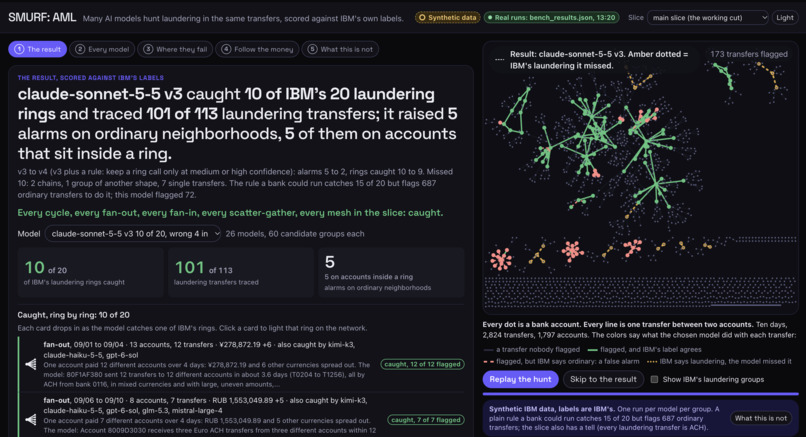Open the 'The result' tab
806x437 pixels.
tap(38, 49)
